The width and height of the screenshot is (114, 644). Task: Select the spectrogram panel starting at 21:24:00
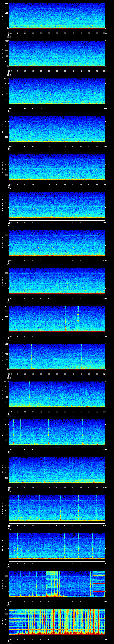coord(57,129)
